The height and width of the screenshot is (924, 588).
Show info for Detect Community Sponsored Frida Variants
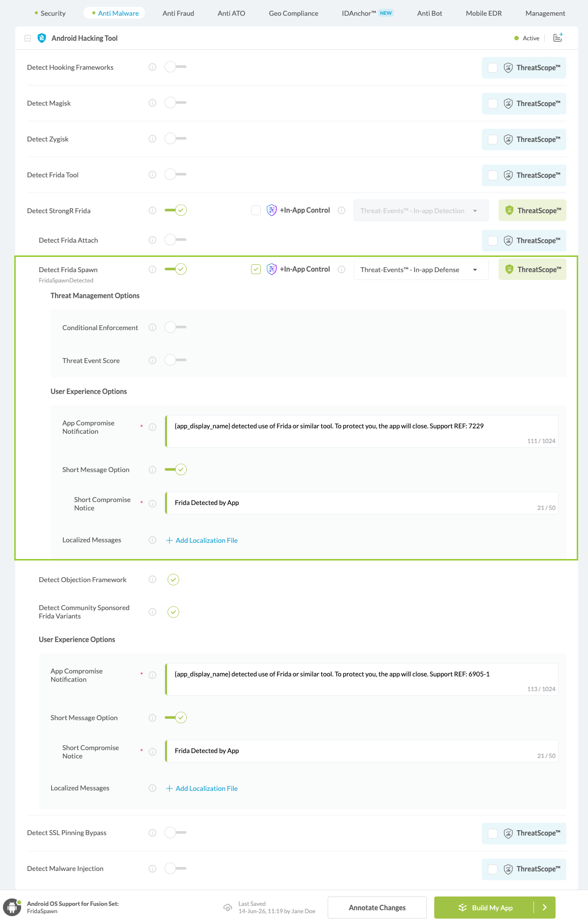click(x=152, y=612)
